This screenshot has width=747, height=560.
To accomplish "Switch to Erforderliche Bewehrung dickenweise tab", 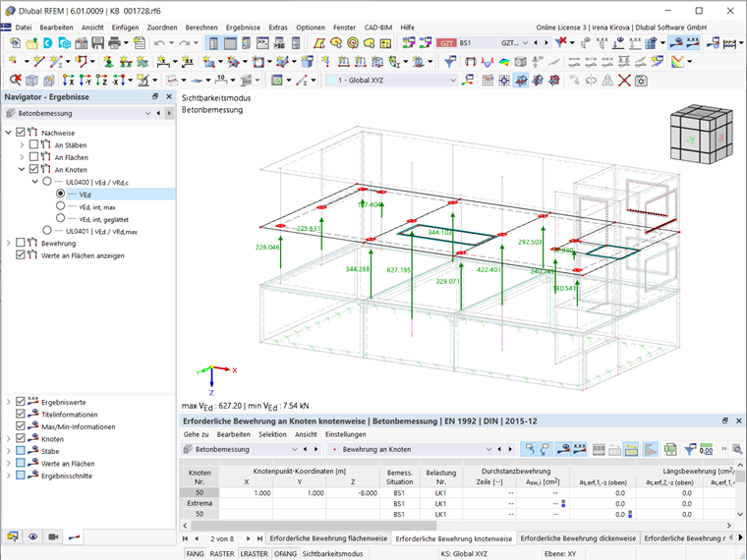I will click(x=578, y=538).
